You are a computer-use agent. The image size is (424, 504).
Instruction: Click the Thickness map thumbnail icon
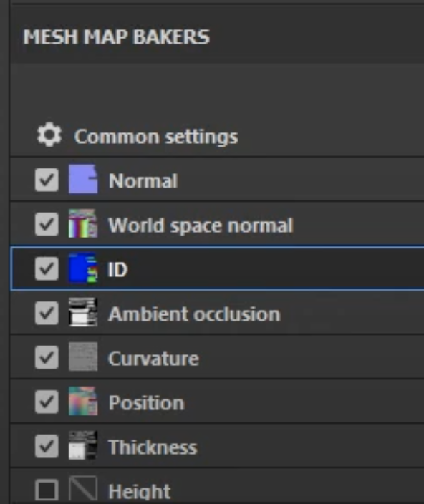coord(83,445)
